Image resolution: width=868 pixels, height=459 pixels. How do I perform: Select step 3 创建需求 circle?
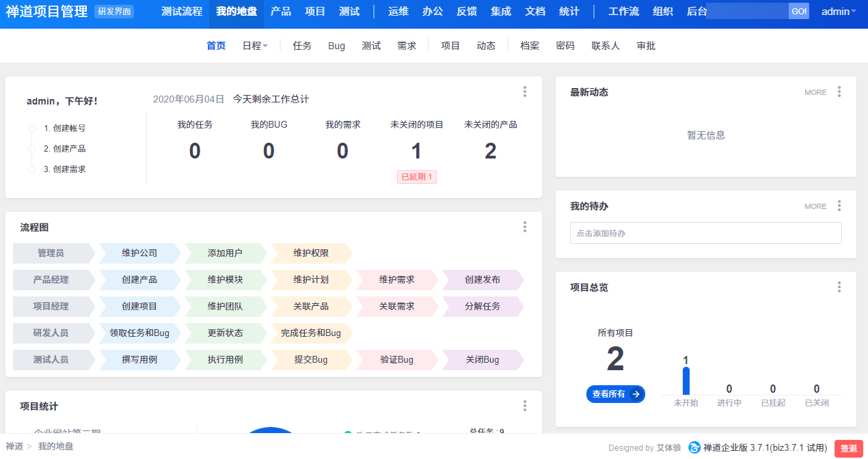31,169
